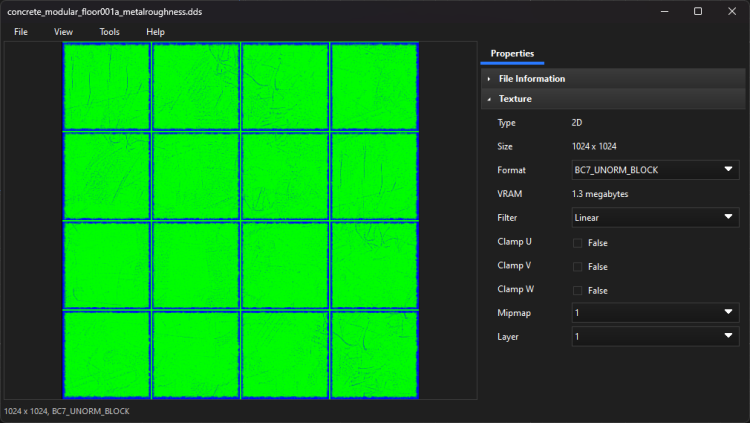Click the status bar texture size text
This screenshot has height=423, width=750.
tap(66, 411)
